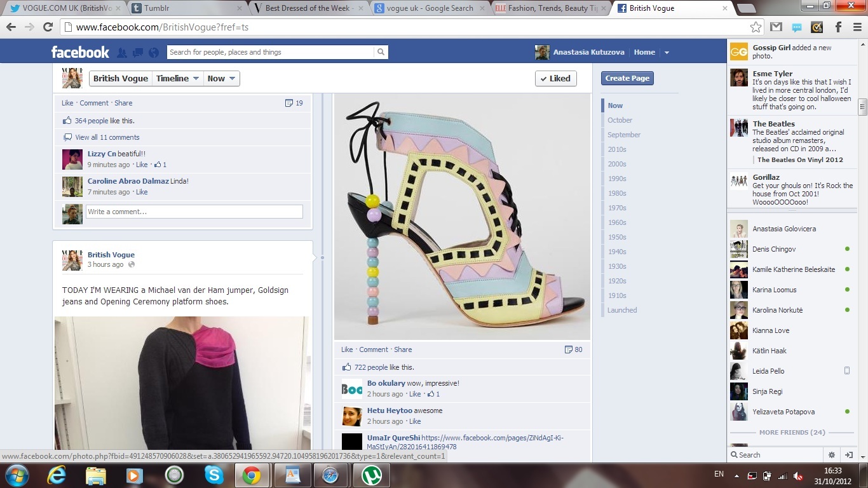Click volume speaker in system tray

tap(798, 475)
